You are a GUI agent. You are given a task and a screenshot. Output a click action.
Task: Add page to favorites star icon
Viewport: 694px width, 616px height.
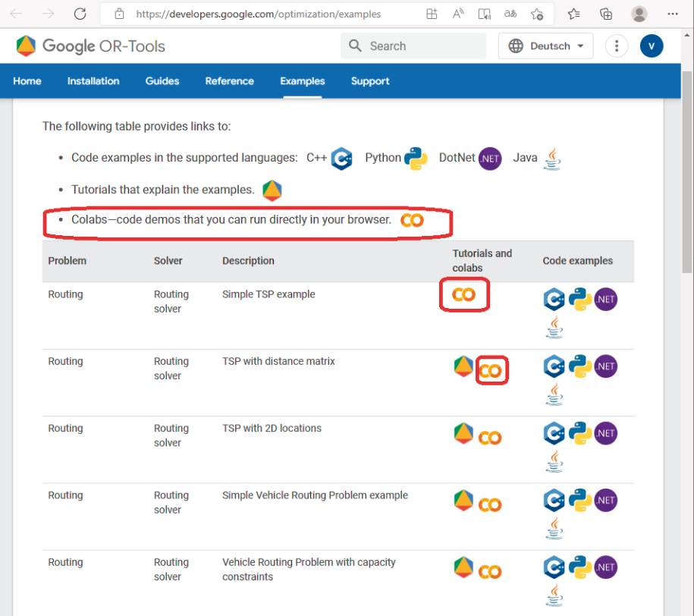537,14
